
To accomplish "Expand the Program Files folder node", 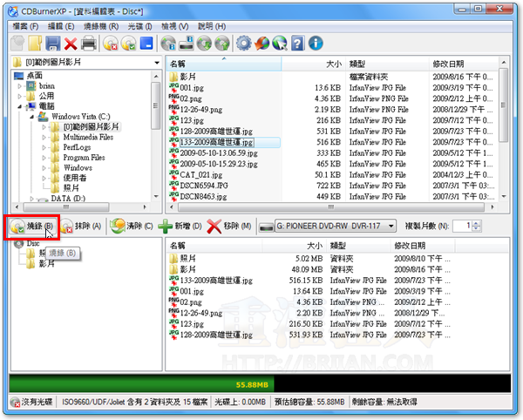I will click(44, 158).
